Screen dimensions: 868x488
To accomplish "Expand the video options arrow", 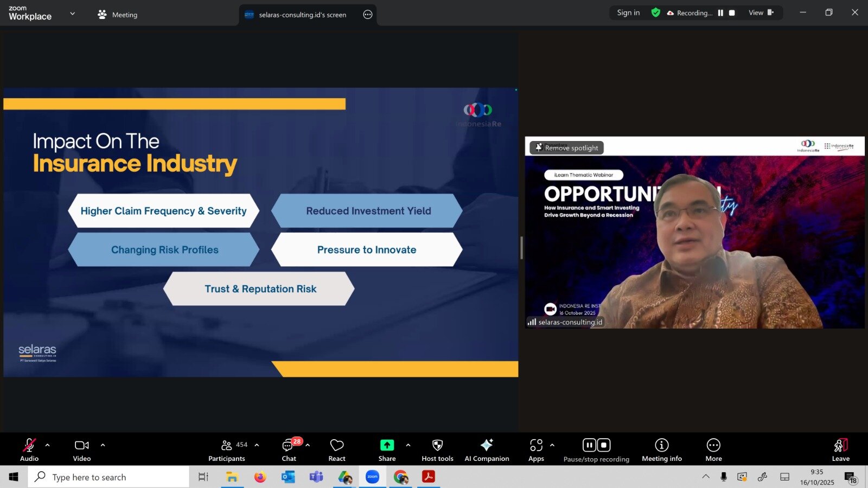I will point(103,445).
